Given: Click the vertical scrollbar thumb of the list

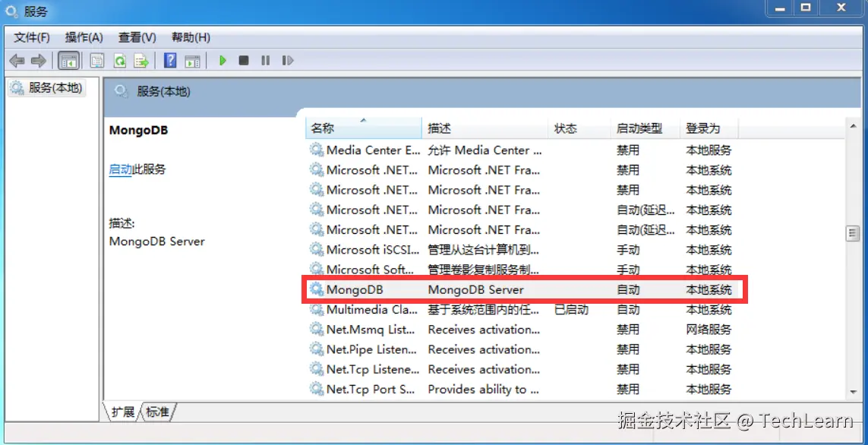Looking at the screenshot, I should pyautogui.click(x=853, y=234).
